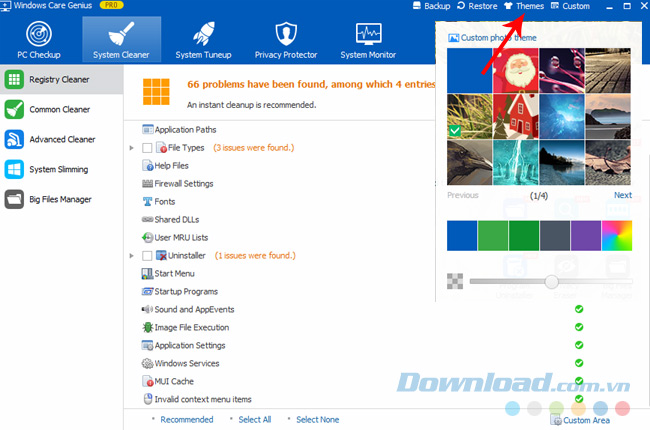Screen dimensions: 650x430
Task: Click the Image File Execution bug icon
Action: pos(148,328)
